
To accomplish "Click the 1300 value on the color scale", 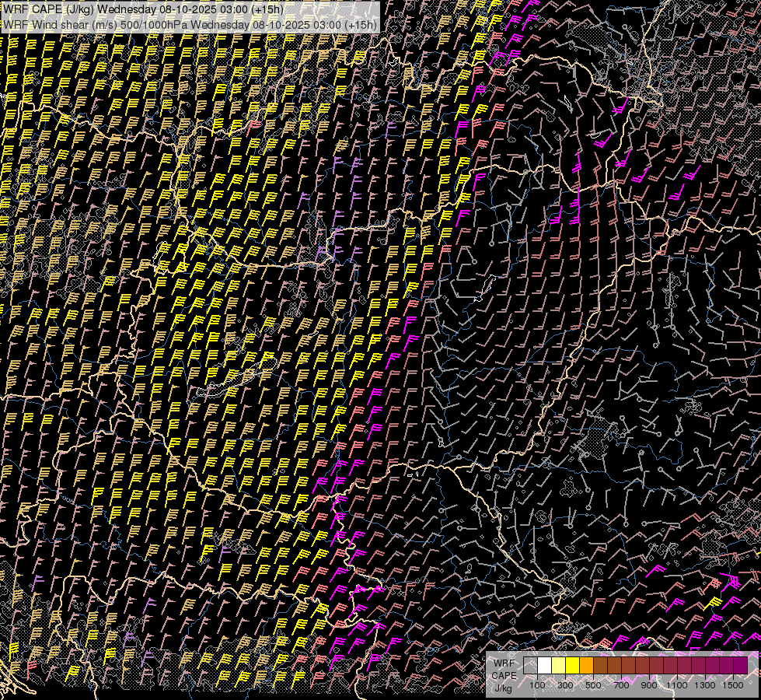I will [x=705, y=684].
